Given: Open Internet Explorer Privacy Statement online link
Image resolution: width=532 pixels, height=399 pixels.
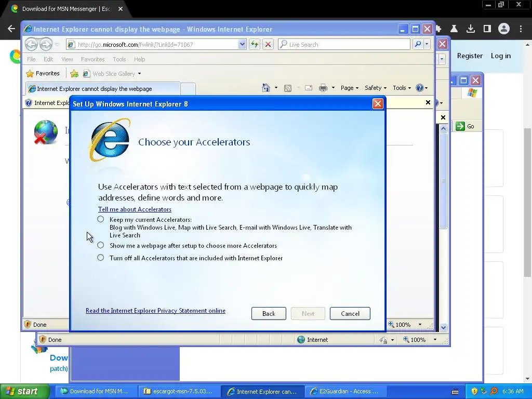Looking at the screenshot, I should coord(155,311).
